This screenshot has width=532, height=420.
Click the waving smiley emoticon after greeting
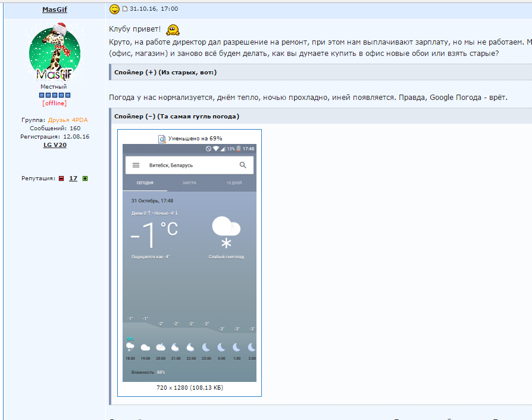click(x=173, y=30)
